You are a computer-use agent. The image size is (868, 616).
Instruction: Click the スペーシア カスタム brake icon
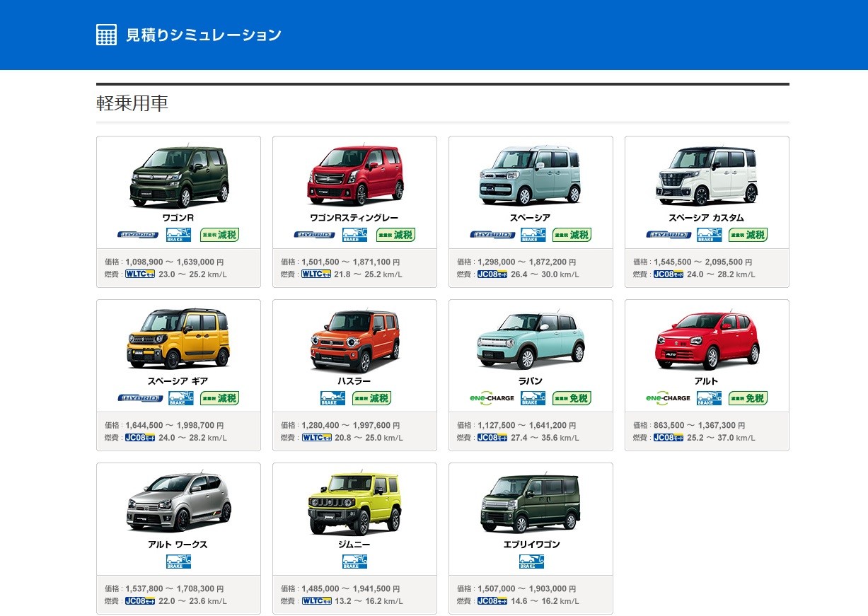tap(707, 235)
